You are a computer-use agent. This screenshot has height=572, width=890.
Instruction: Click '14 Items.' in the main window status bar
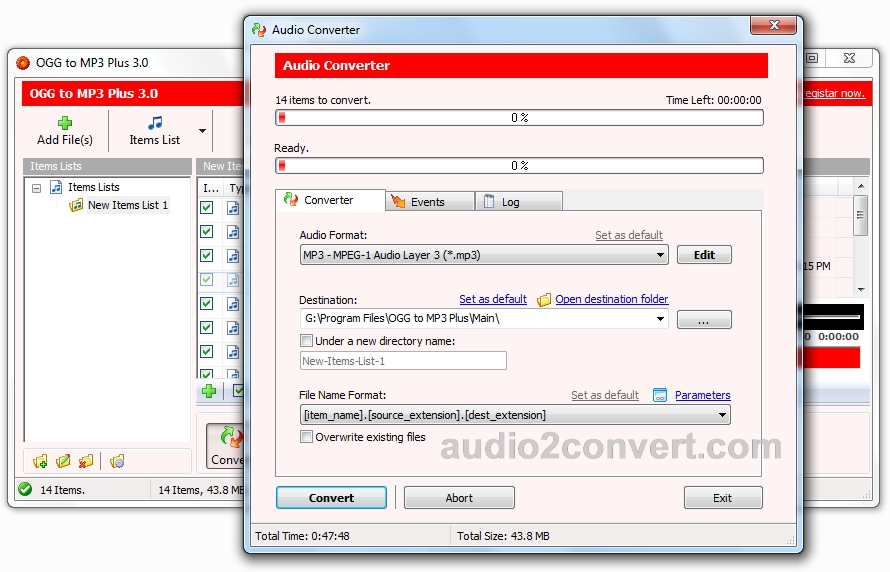coord(62,490)
